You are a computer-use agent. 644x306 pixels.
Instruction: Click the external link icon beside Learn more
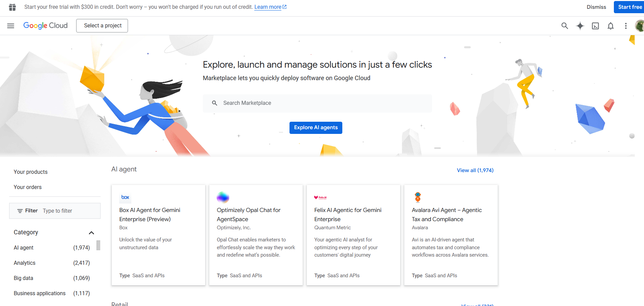284,7
